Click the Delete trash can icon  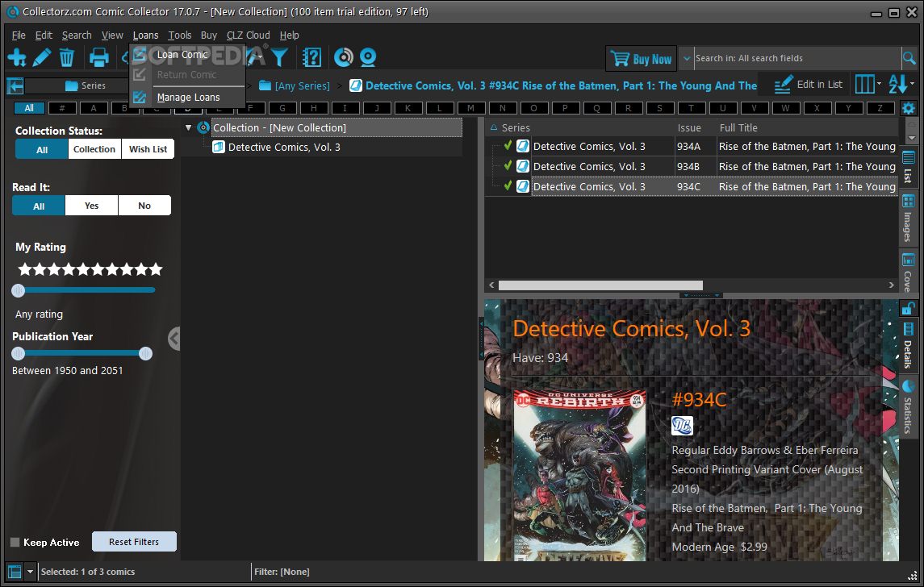pyautogui.click(x=67, y=58)
